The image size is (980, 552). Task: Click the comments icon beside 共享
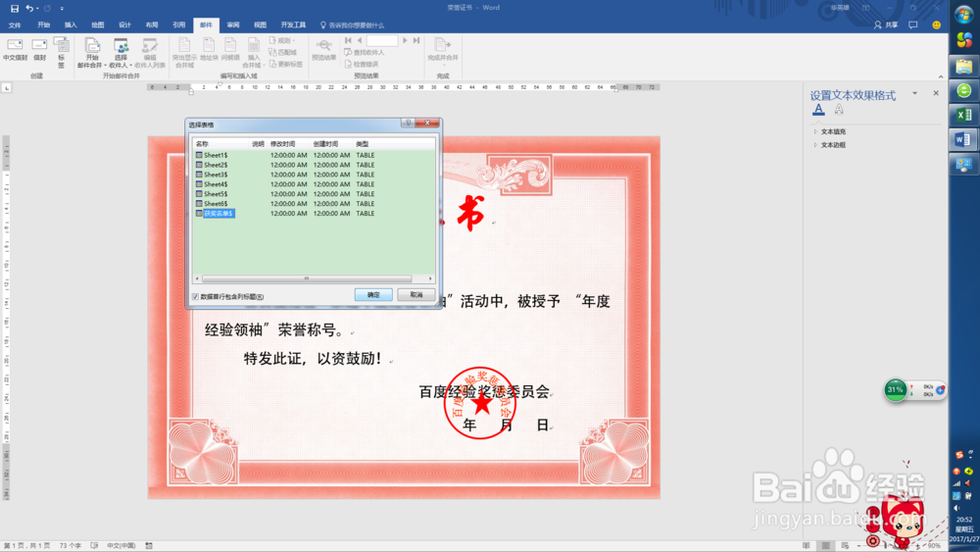point(913,25)
